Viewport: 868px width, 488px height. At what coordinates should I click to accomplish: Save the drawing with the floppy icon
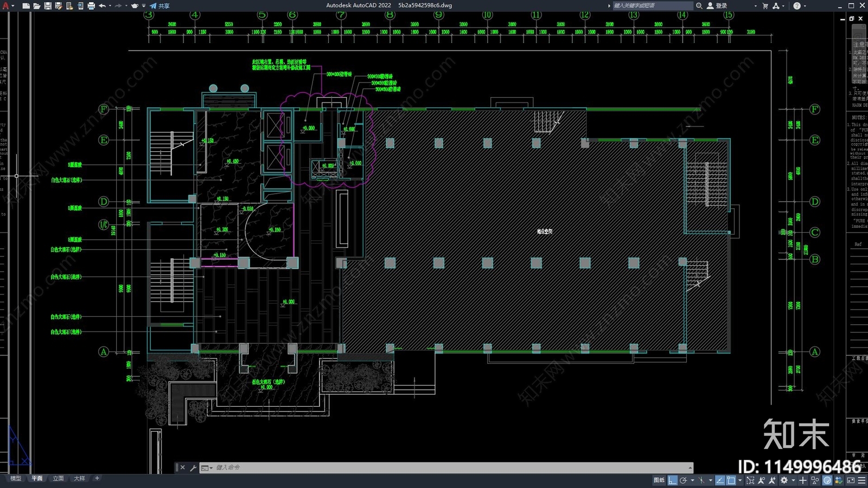coord(48,5)
